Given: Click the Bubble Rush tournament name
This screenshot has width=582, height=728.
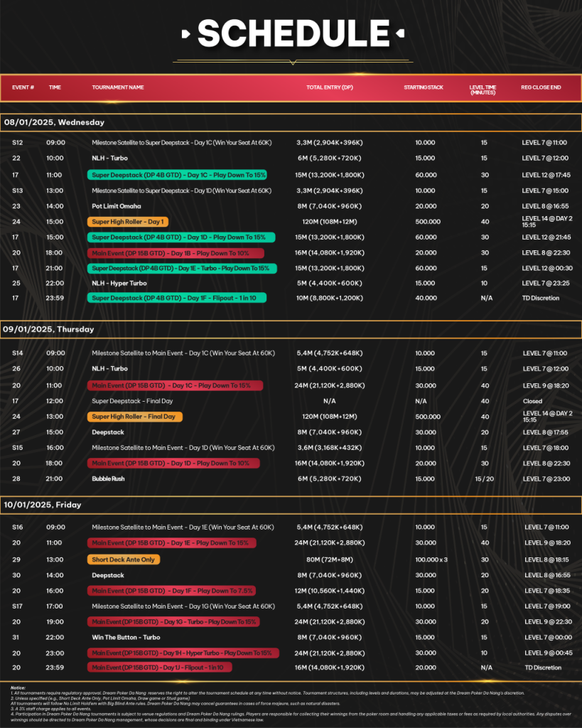Looking at the screenshot, I should pos(108,478).
